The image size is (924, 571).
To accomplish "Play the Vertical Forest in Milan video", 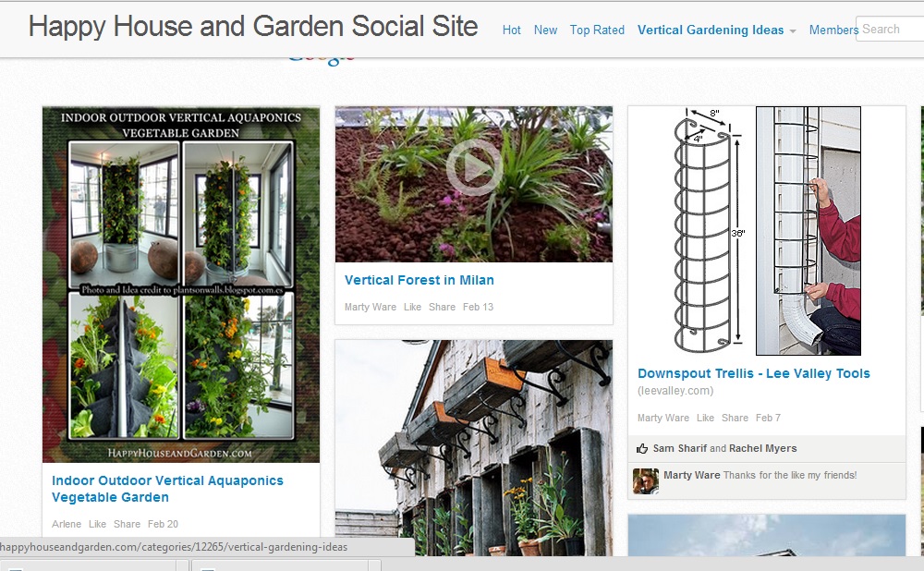I will click(474, 168).
